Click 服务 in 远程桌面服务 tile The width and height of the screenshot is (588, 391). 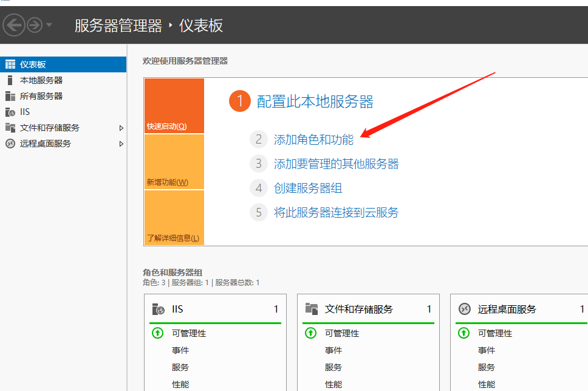[487, 367]
